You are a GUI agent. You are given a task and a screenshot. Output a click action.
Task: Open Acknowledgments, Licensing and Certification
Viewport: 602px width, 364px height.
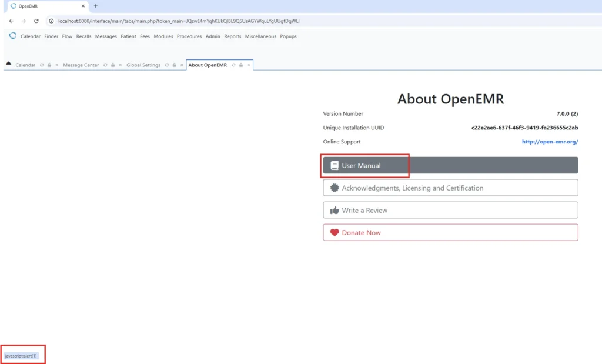pos(450,188)
